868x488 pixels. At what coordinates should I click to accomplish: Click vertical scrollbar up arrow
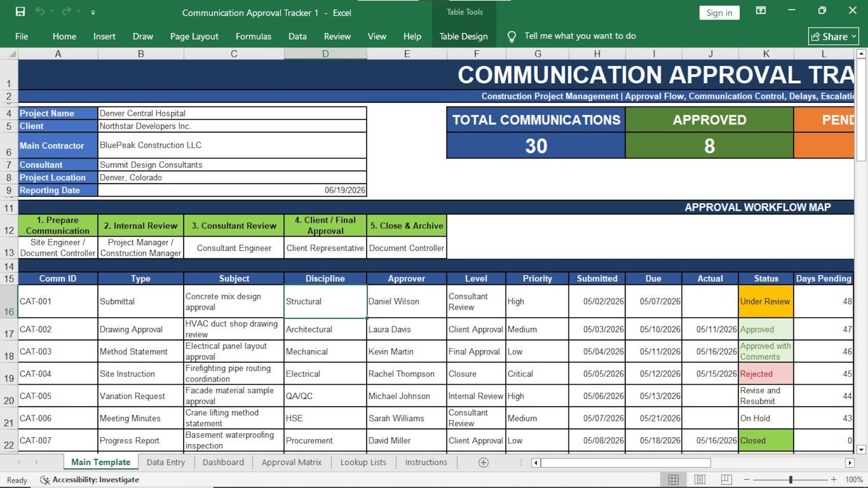pos(861,54)
